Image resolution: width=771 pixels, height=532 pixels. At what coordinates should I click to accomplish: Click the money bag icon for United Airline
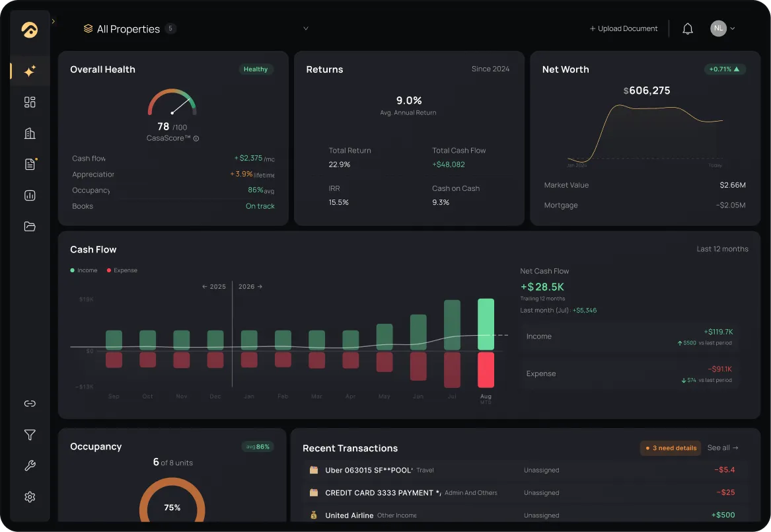tap(314, 515)
